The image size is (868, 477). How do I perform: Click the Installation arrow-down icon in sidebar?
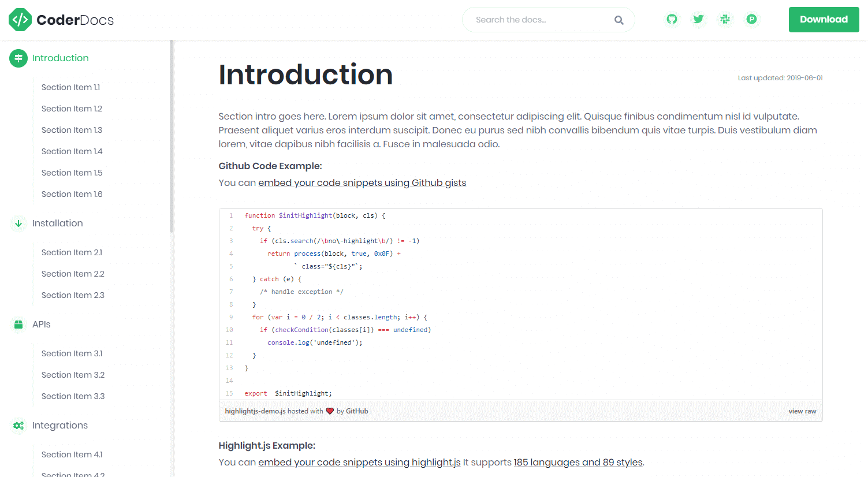[x=18, y=223]
